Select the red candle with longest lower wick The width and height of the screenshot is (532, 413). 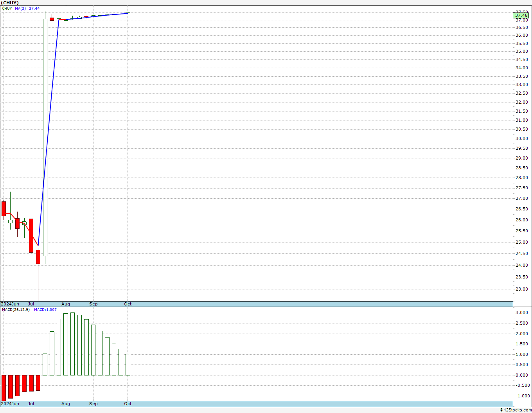click(x=38, y=257)
